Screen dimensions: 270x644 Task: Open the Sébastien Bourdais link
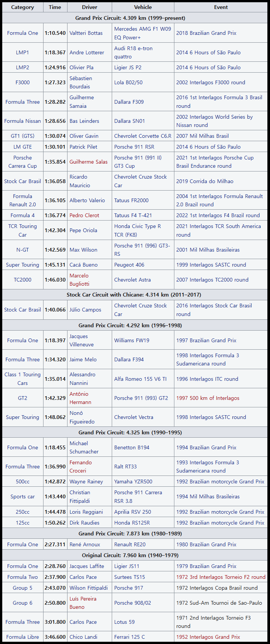81,82
